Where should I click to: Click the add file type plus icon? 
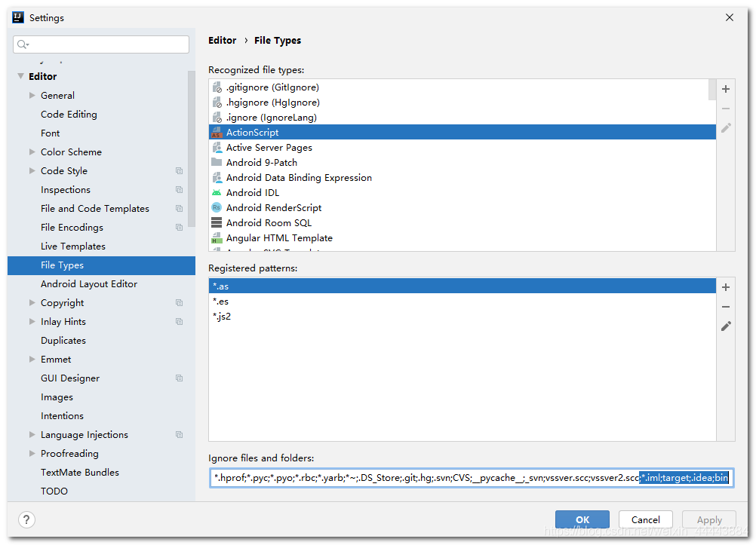[726, 89]
